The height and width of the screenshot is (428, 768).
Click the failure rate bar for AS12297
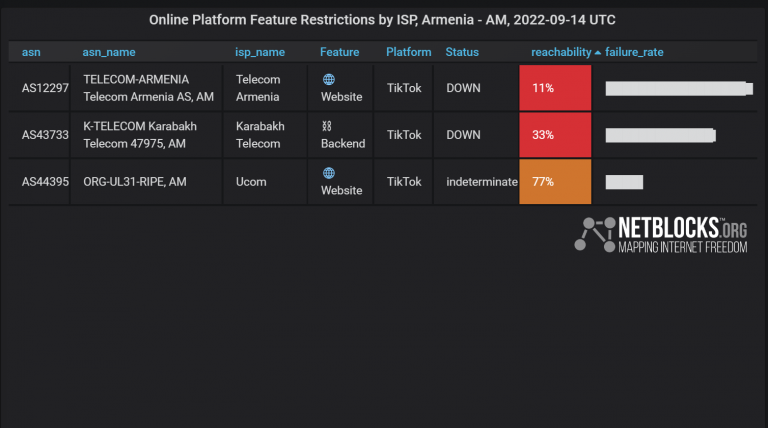click(x=679, y=89)
